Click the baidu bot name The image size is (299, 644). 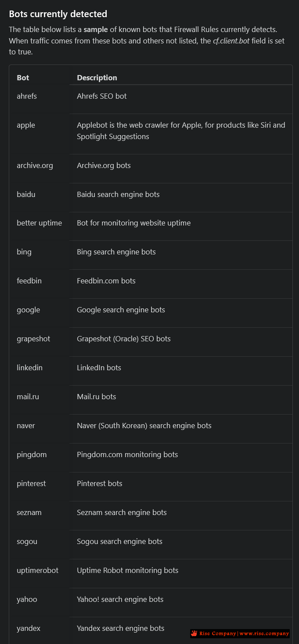[x=26, y=194]
